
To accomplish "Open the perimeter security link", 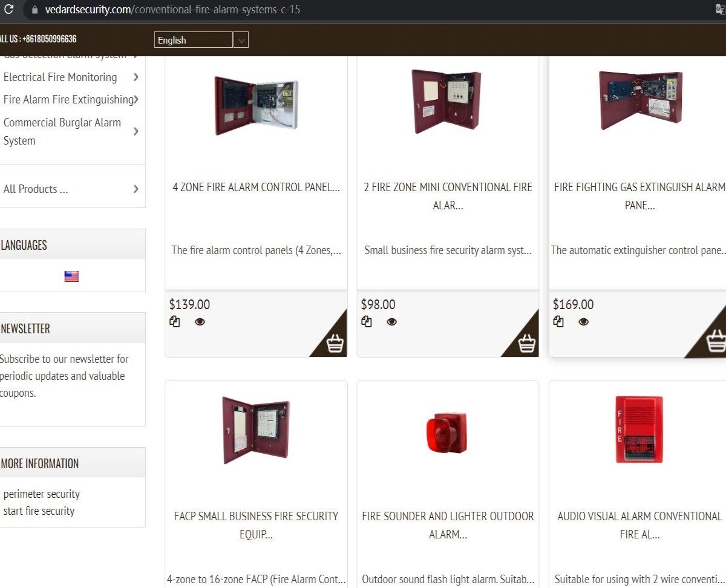I will click(x=41, y=494).
